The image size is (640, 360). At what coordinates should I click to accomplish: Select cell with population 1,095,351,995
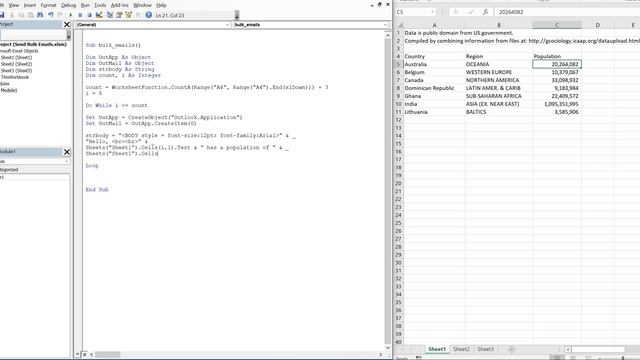coord(557,104)
